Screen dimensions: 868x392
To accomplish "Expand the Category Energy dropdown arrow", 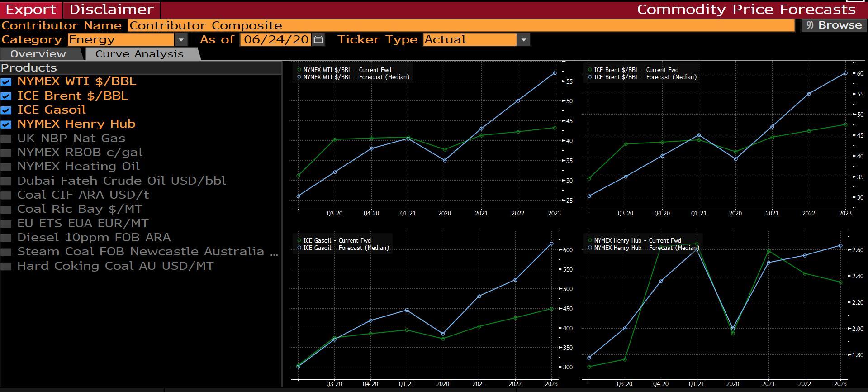I will tap(181, 40).
